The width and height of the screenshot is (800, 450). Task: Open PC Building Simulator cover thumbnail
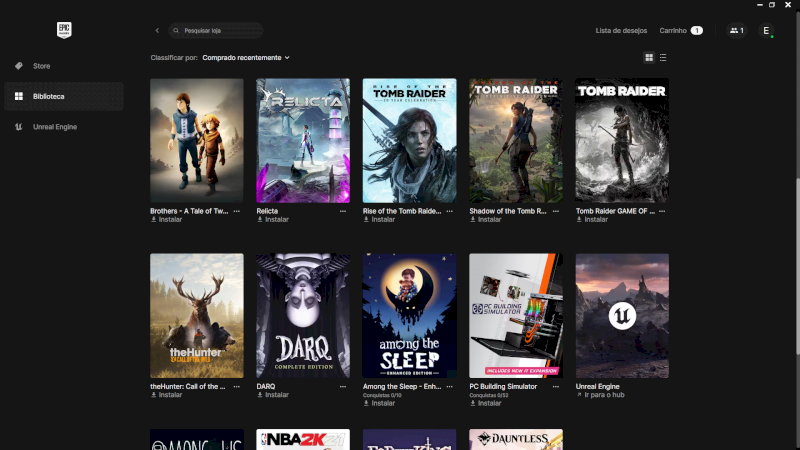515,315
